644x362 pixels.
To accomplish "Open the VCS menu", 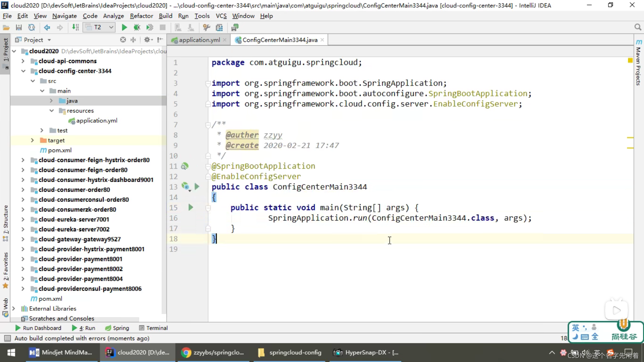I will 221,16.
